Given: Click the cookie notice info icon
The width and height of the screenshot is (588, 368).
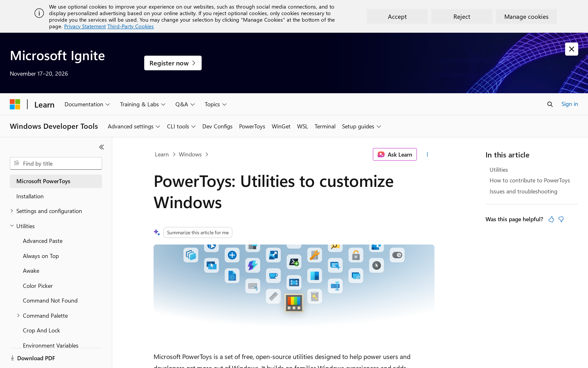Looking at the screenshot, I should coord(39,13).
